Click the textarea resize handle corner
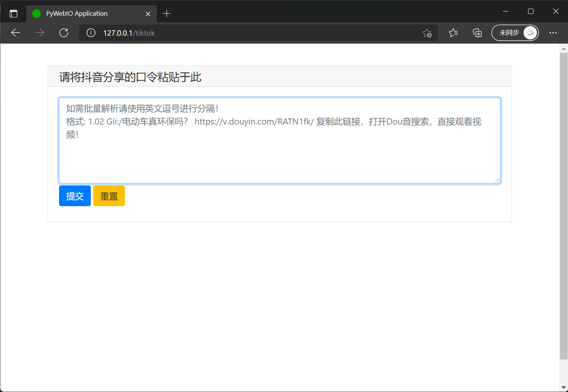Image resolution: width=568 pixels, height=392 pixels. [497, 180]
